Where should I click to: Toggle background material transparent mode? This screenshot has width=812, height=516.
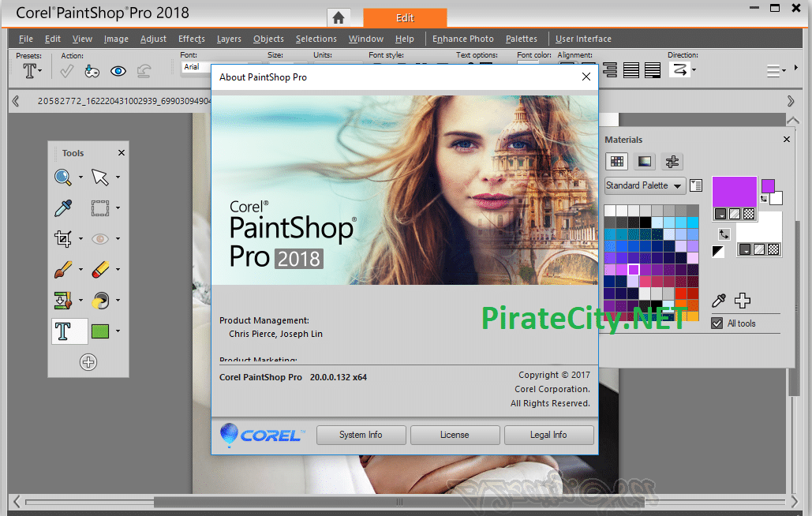(773, 249)
